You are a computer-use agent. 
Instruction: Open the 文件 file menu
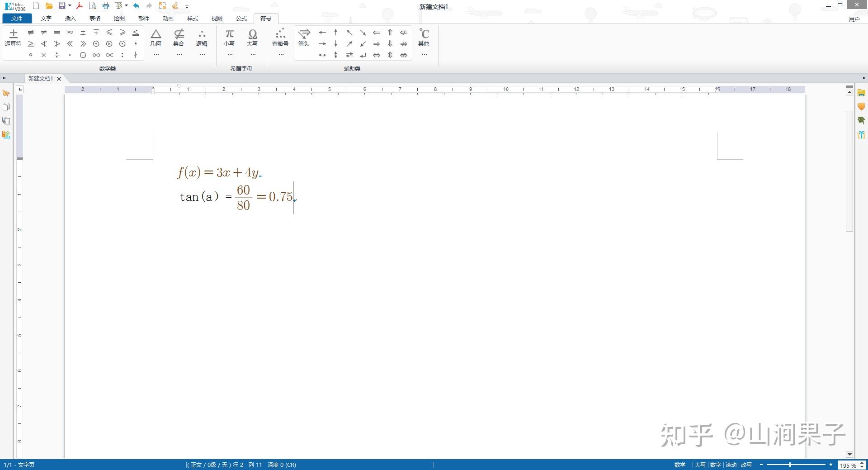(x=17, y=19)
